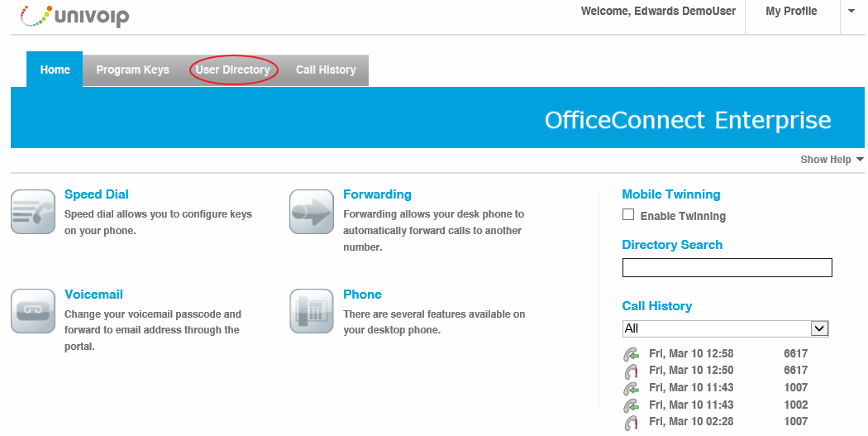Image resolution: width=868 pixels, height=436 pixels.
Task: Click the Phone desk phone icon
Action: (x=312, y=311)
